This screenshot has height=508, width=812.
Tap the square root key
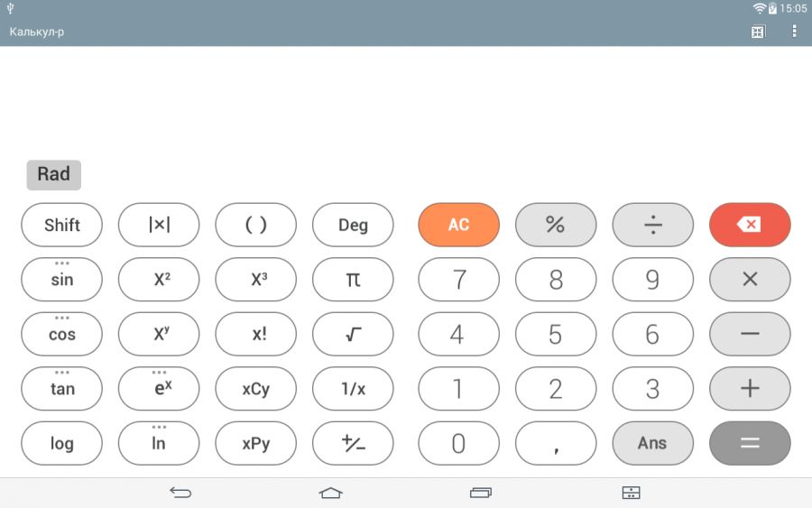pyautogui.click(x=353, y=335)
